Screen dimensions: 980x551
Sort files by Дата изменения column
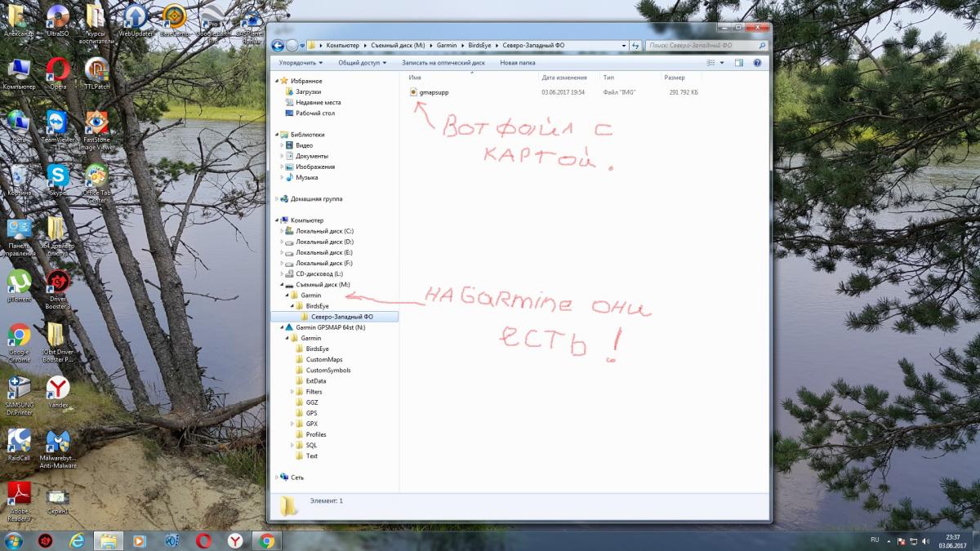pos(563,78)
